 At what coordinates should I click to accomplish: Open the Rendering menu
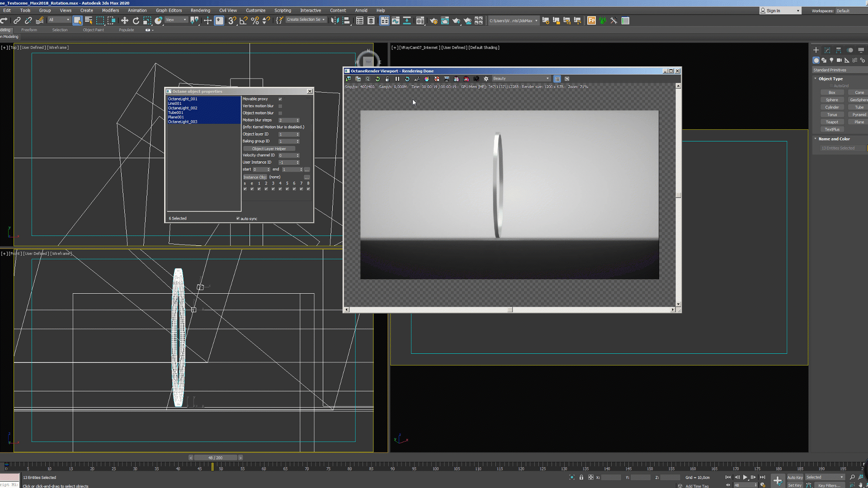200,10
